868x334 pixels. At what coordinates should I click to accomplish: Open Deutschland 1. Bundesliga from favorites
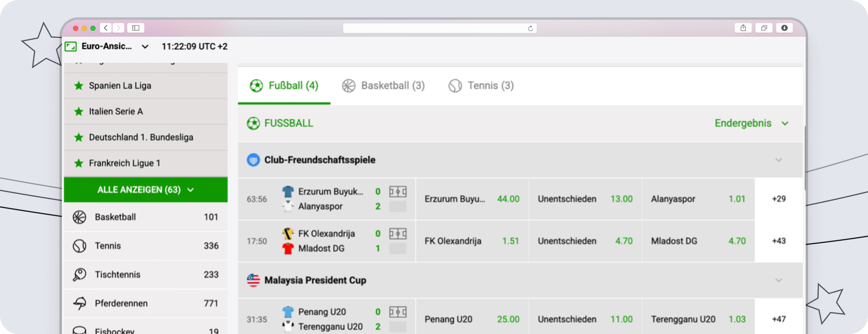point(146,137)
